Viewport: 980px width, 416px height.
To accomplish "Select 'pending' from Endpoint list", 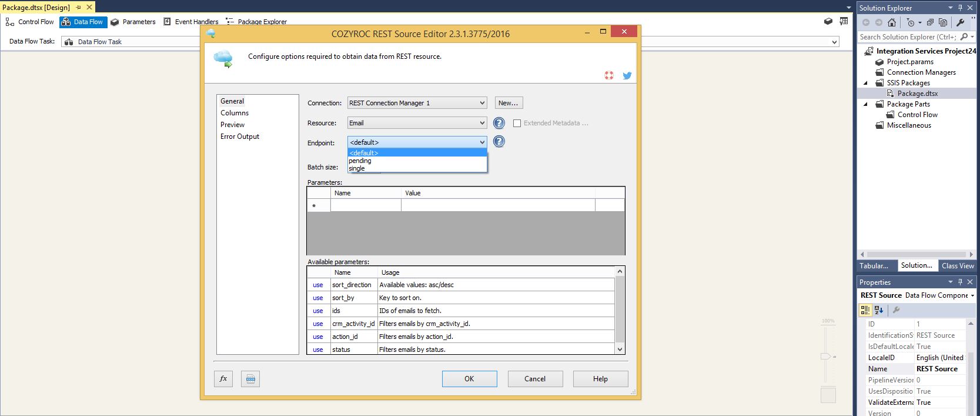I will [x=360, y=161].
